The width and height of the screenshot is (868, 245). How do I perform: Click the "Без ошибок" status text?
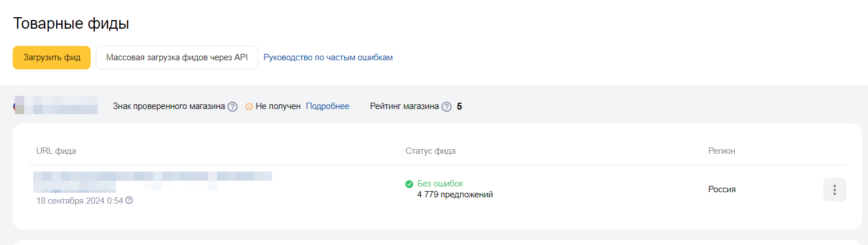click(440, 184)
